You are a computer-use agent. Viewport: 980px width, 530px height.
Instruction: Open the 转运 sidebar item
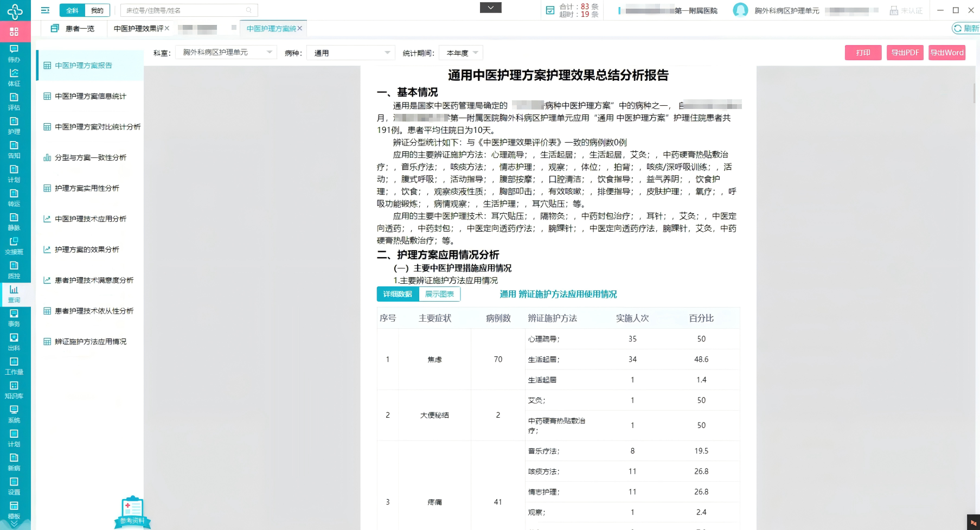(14, 197)
